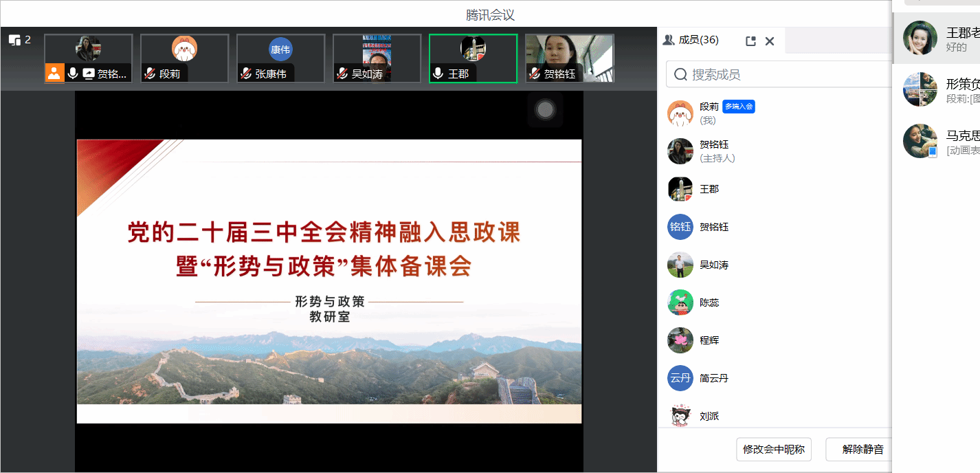Open the 形策 group chat

942,90
